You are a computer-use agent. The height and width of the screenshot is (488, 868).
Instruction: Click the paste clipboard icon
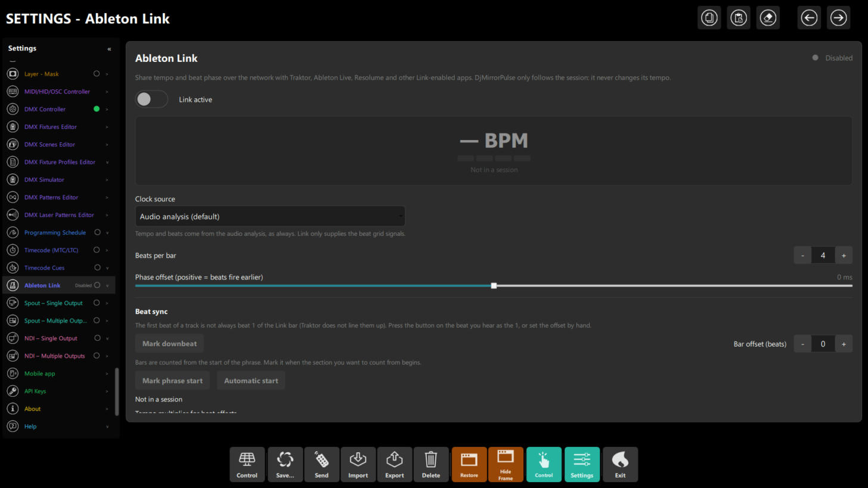click(739, 18)
